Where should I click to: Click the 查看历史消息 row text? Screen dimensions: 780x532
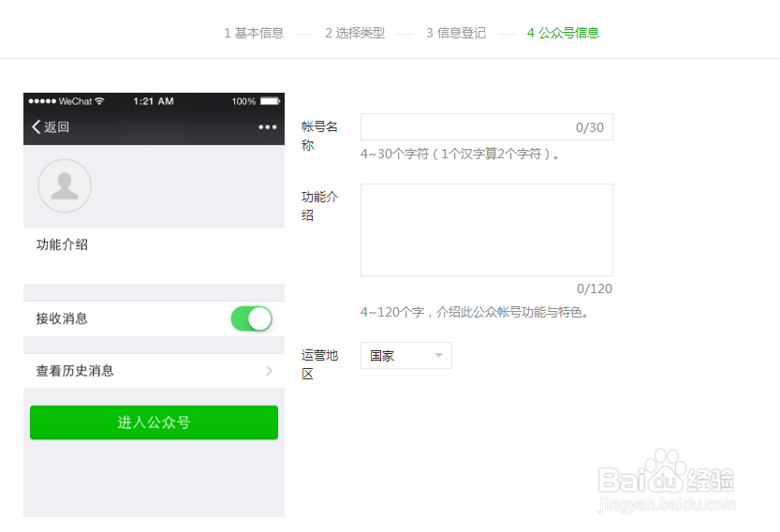(x=75, y=371)
